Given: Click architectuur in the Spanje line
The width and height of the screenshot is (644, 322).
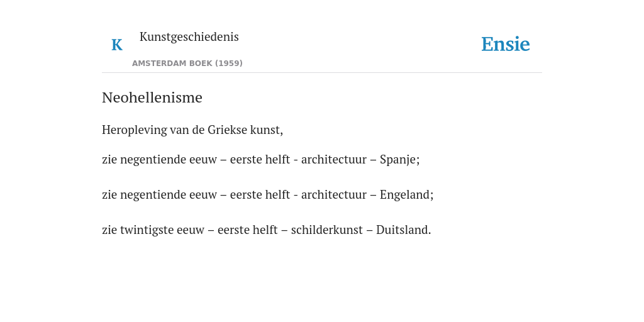Looking at the screenshot, I should [334, 159].
